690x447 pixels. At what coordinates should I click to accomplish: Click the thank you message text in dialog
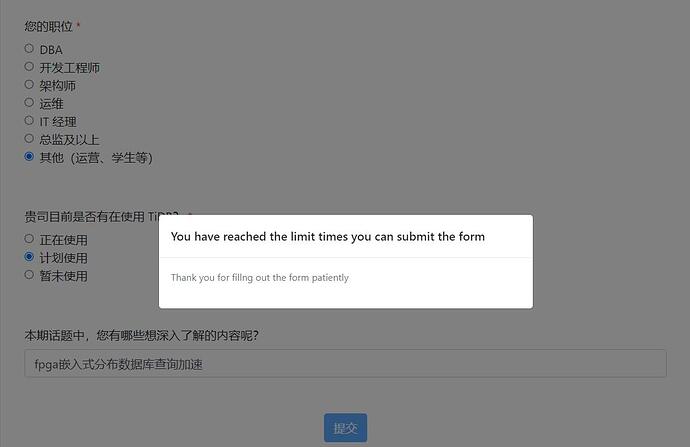point(260,278)
